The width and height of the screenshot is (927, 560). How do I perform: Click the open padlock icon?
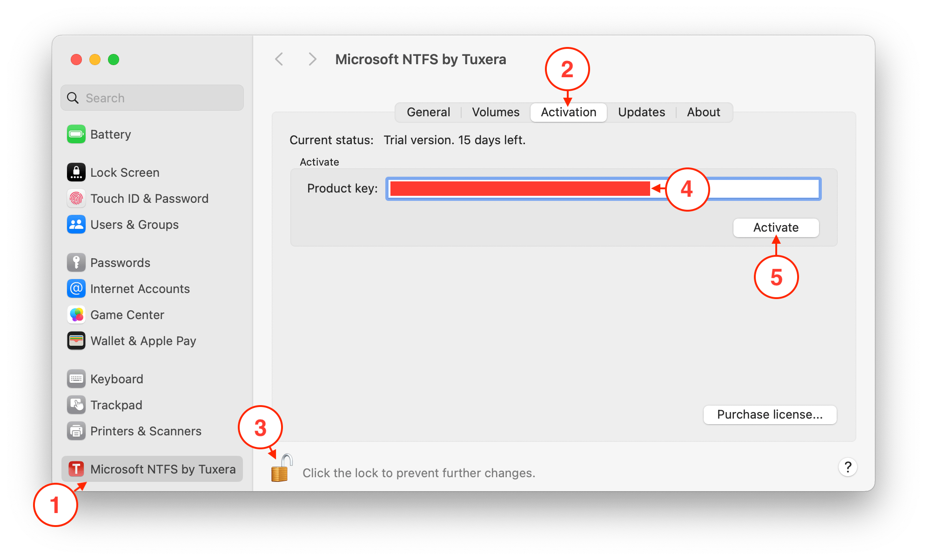282,468
